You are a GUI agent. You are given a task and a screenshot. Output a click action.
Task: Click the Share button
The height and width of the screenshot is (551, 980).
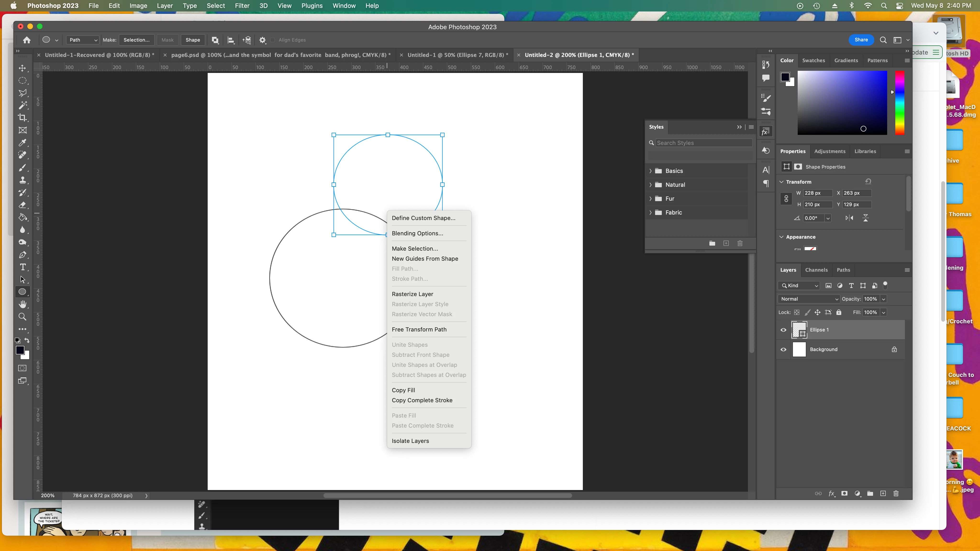[861, 40]
